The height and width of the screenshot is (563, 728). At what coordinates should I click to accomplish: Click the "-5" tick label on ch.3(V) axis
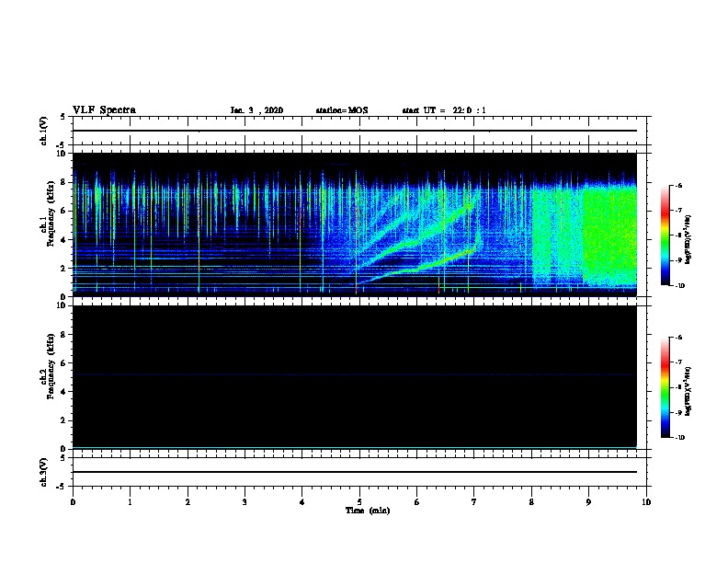click(62, 487)
